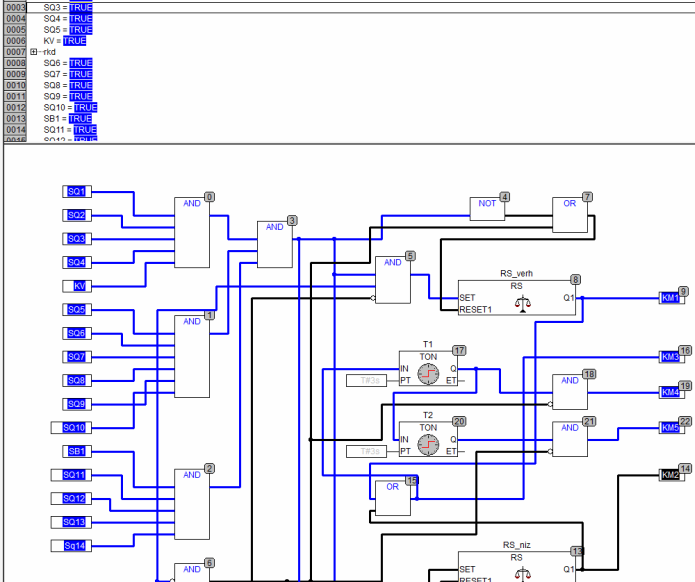Select the KM4 output variable box
The width and height of the screenshot is (695, 582).
point(671,392)
